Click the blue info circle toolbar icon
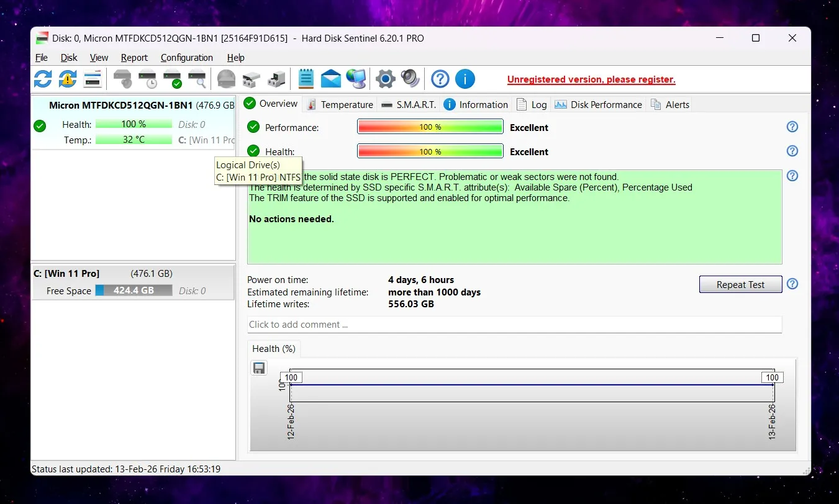Screen dimensions: 839x504 465,79
